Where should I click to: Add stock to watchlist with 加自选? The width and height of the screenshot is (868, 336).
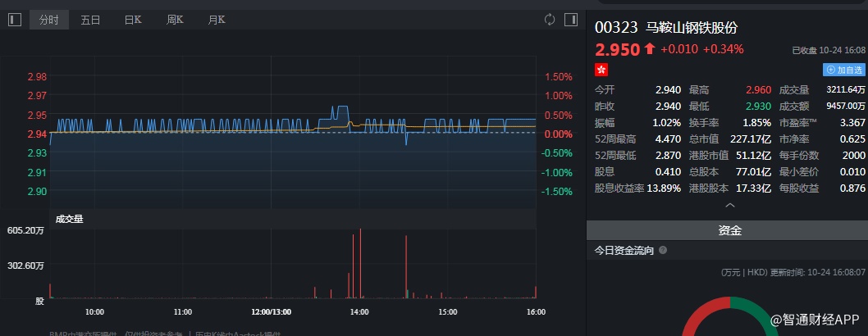843,70
